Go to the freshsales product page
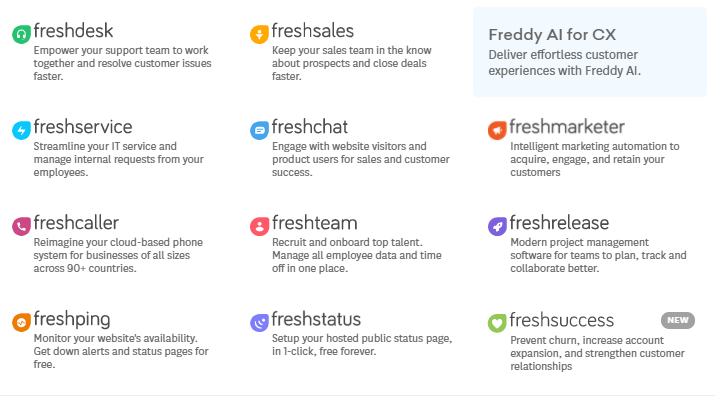 (312, 31)
